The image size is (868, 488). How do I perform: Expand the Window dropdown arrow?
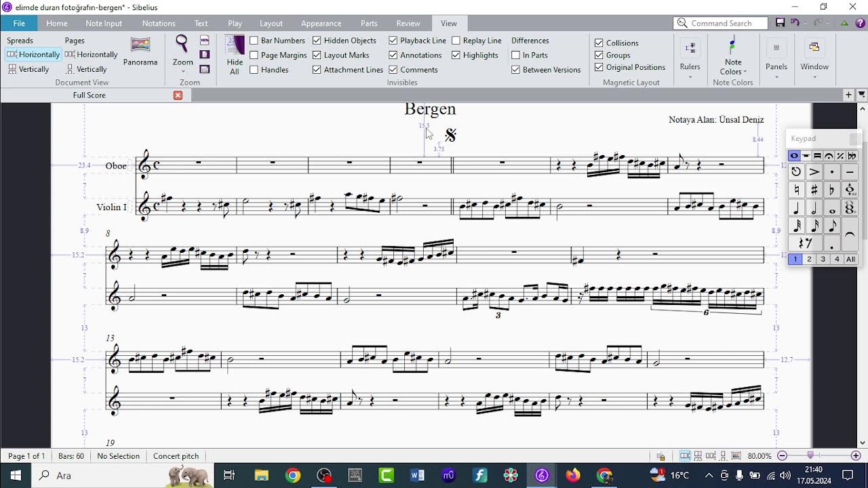tap(814, 77)
